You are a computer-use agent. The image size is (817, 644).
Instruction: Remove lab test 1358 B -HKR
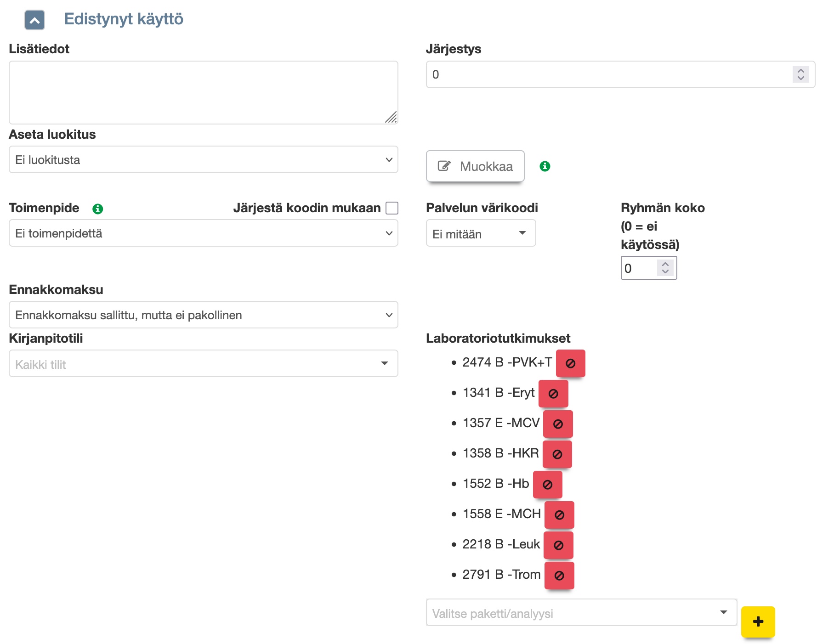557,454
